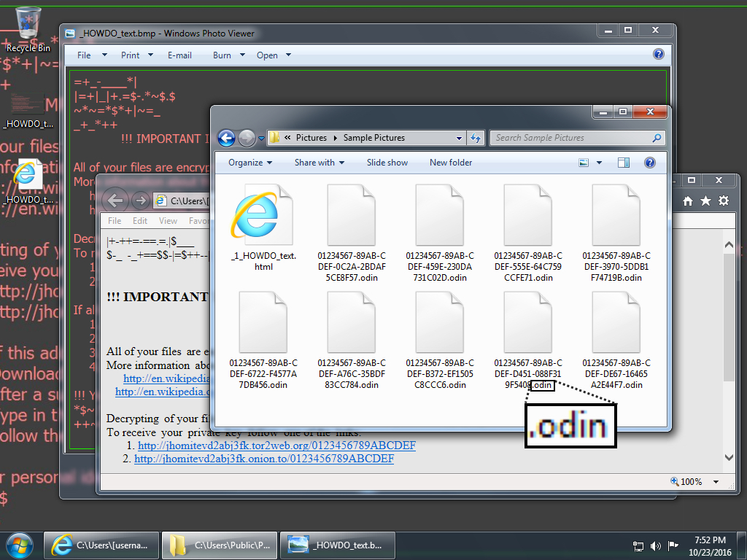Image resolution: width=747 pixels, height=560 pixels.
Task: Open the Print menu in Photo Viewer
Action: click(x=136, y=55)
